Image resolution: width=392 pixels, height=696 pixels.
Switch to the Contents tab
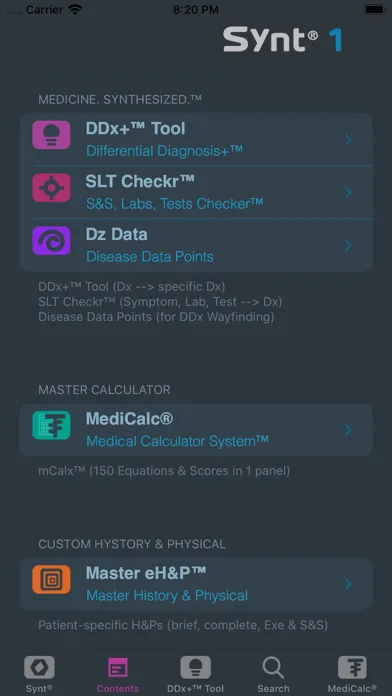118,675
